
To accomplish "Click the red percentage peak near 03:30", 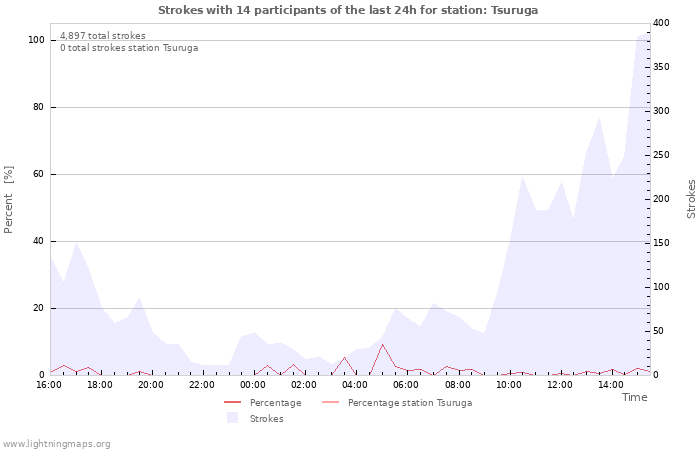I will coord(344,358).
